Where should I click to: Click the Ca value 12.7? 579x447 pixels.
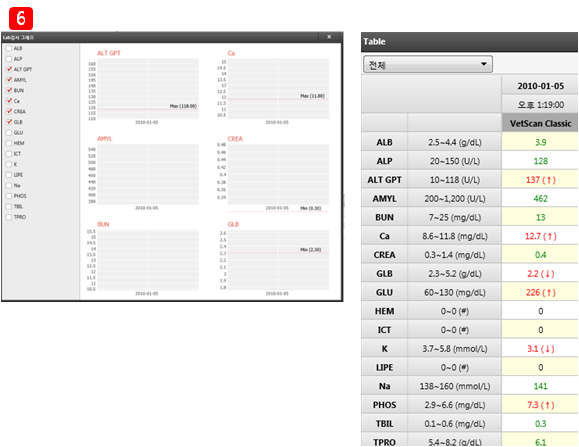[540, 236]
